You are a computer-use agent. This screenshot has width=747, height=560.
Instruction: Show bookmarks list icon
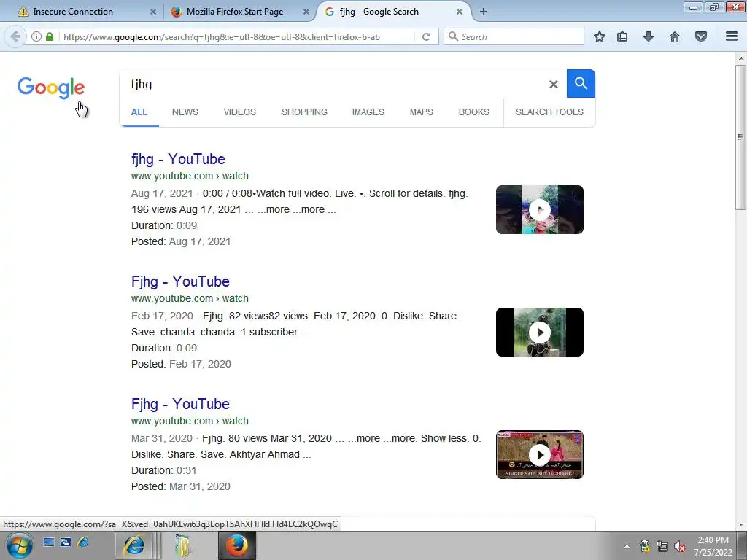coord(622,36)
